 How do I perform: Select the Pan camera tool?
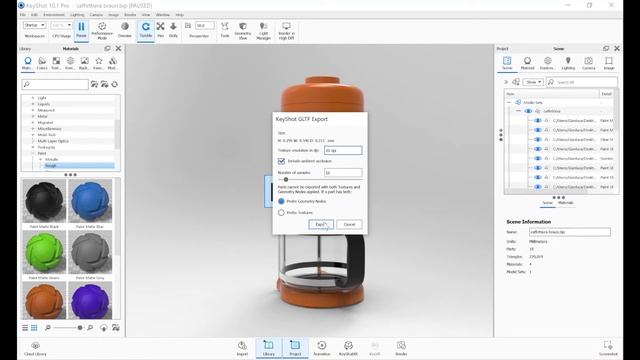[x=160, y=30]
